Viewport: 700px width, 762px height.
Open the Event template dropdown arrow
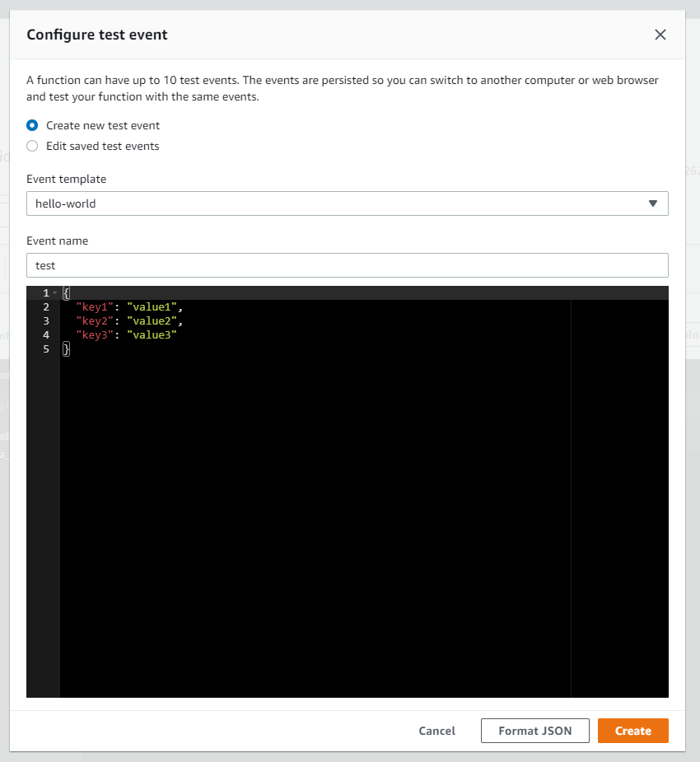pyautogui.click(x=652, y=203)
